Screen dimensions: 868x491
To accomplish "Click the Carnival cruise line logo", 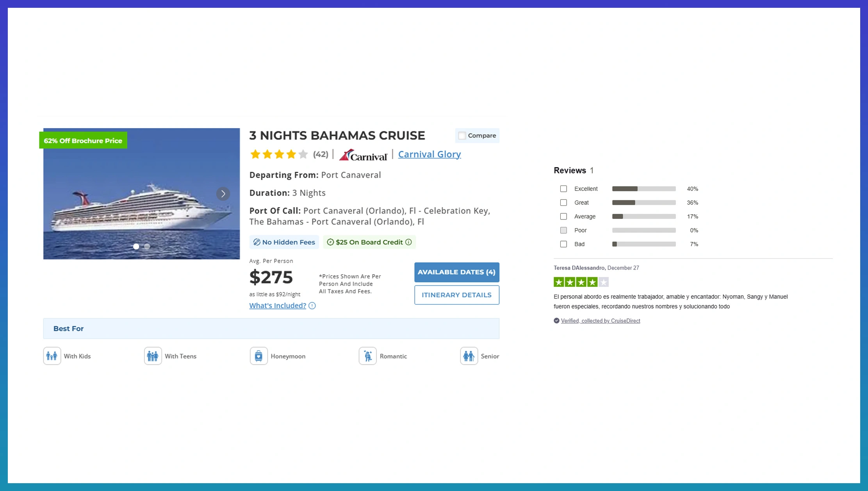I will [x=363, y=155].
